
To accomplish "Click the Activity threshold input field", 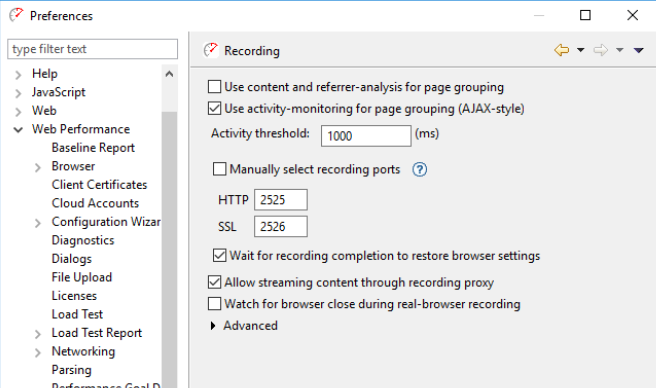I will (x=366, y=136).
